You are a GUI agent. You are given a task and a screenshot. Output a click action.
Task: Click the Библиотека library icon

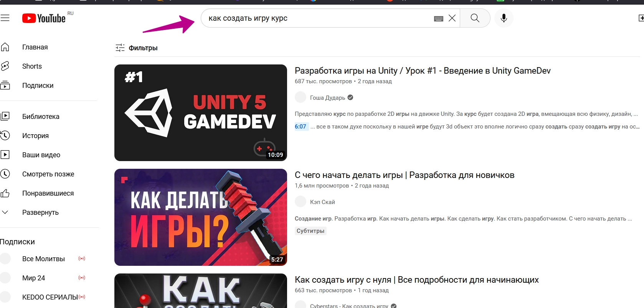point(5,116)
